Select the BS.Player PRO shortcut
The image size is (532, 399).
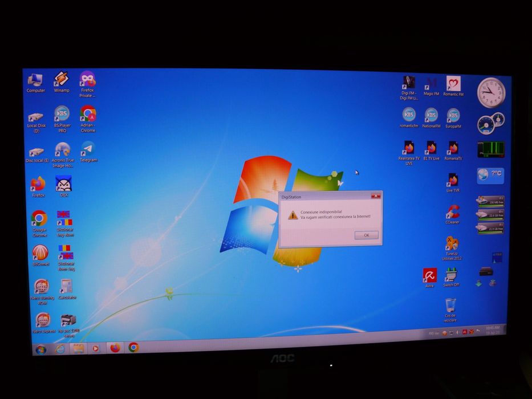[x=62, y=119]
